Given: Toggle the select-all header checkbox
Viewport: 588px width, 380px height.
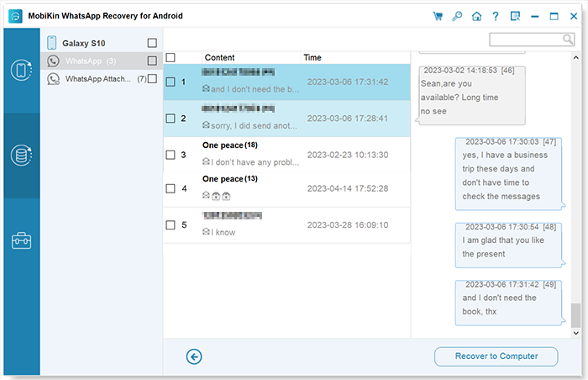Looking at the screenshot, I should click(x=171, y=57).
